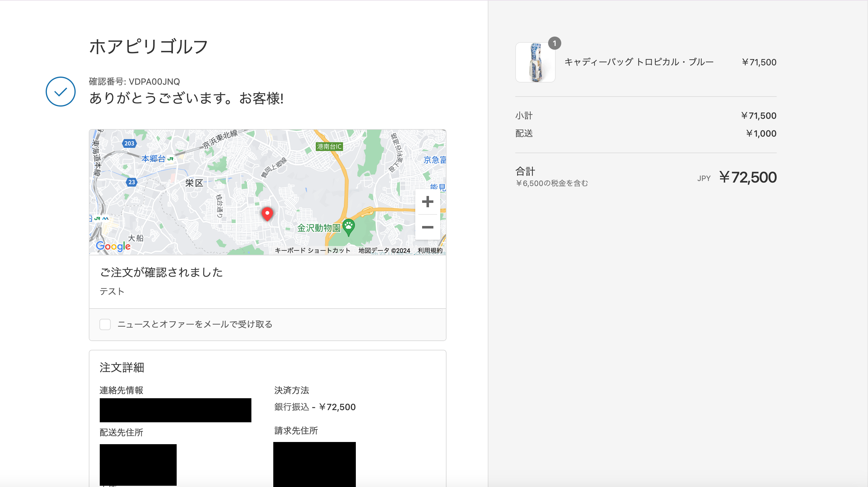Click the 利用規約 terms link on map
The image size is (868, 487).
coord(430,251)
